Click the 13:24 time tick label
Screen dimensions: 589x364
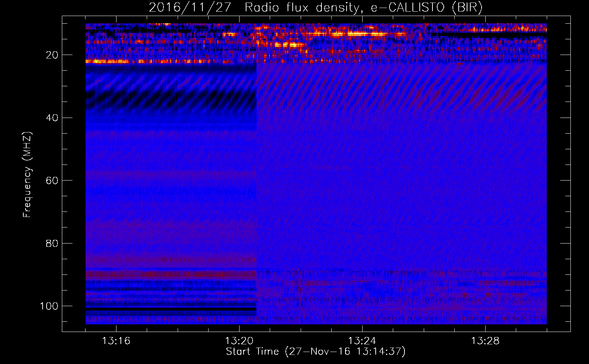(x=362, y=341)
